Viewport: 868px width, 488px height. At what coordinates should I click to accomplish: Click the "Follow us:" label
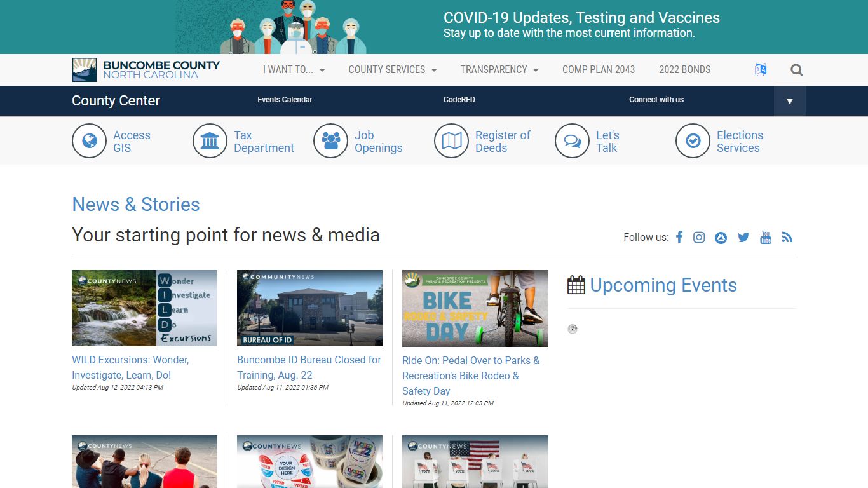[646, 238]
